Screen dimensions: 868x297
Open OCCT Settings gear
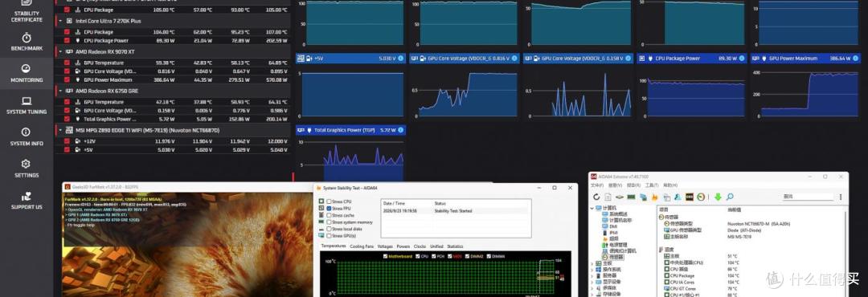(27, 169)
